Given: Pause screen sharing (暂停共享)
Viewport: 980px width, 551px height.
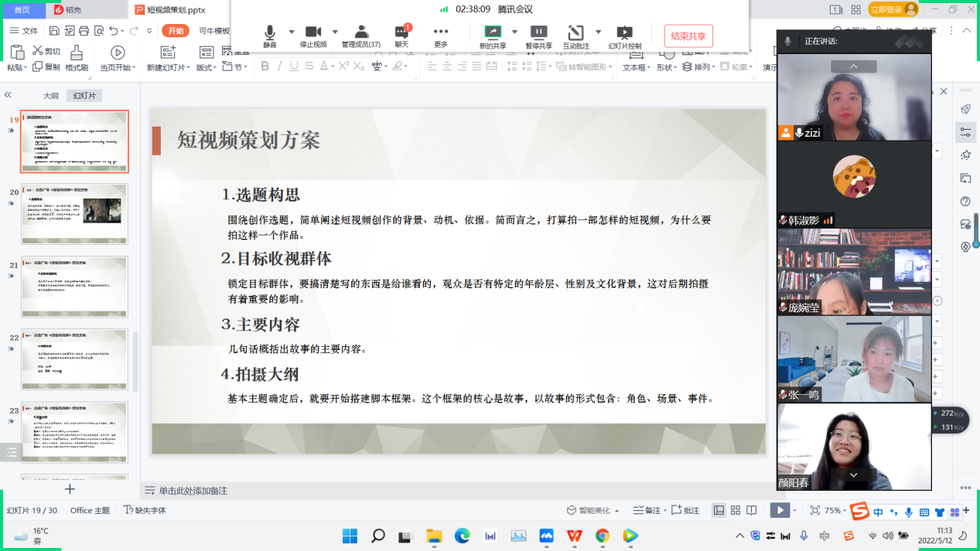Looking at the screenshot, I should (x=538, y=36).
